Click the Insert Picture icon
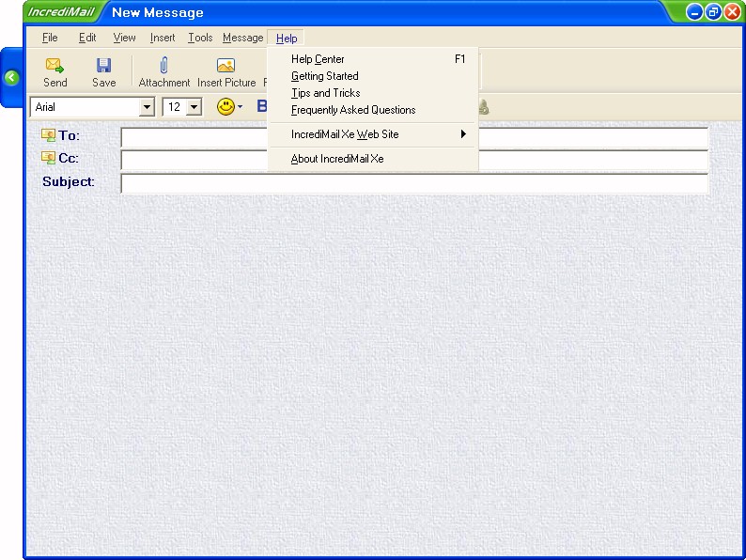 (226, 66)
